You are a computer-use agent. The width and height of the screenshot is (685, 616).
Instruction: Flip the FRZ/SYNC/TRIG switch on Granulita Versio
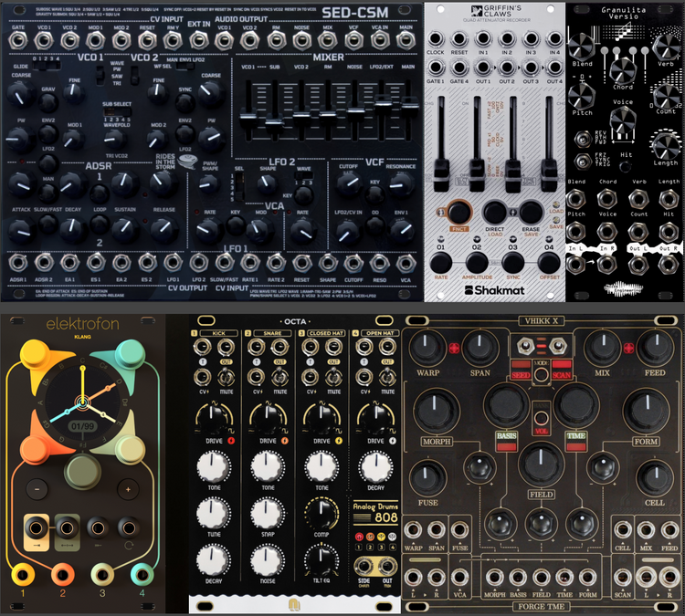(584, 161)
